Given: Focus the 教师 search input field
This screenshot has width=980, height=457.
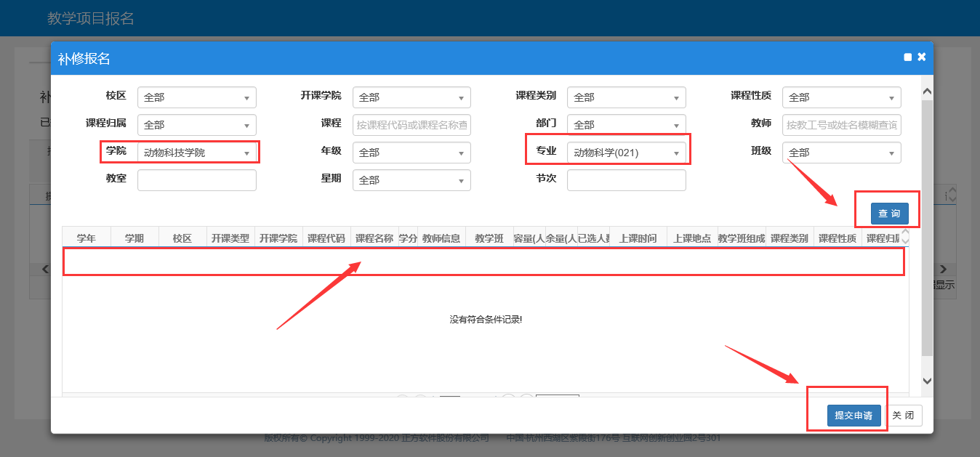Looking at the screenshot, I should pos(841,125).
